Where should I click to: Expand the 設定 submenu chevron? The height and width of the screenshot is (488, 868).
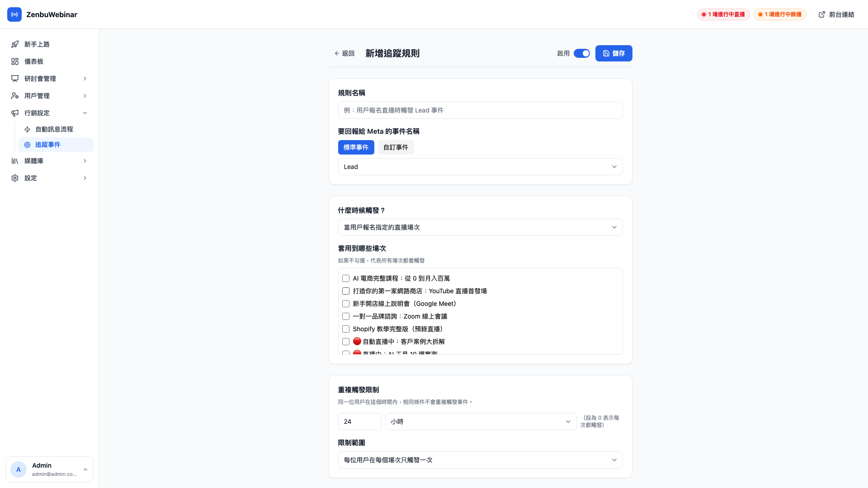click(x=85, y=178)
